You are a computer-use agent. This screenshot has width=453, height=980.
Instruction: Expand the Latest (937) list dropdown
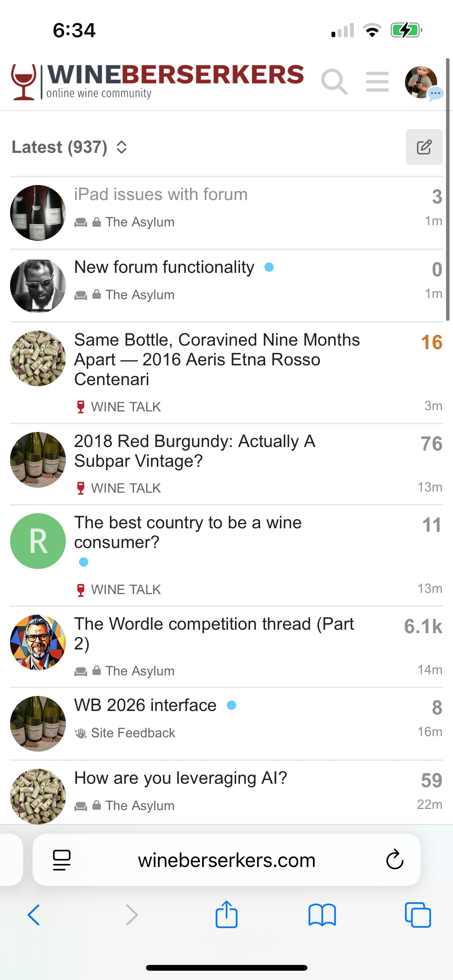(x=70, y=147)
